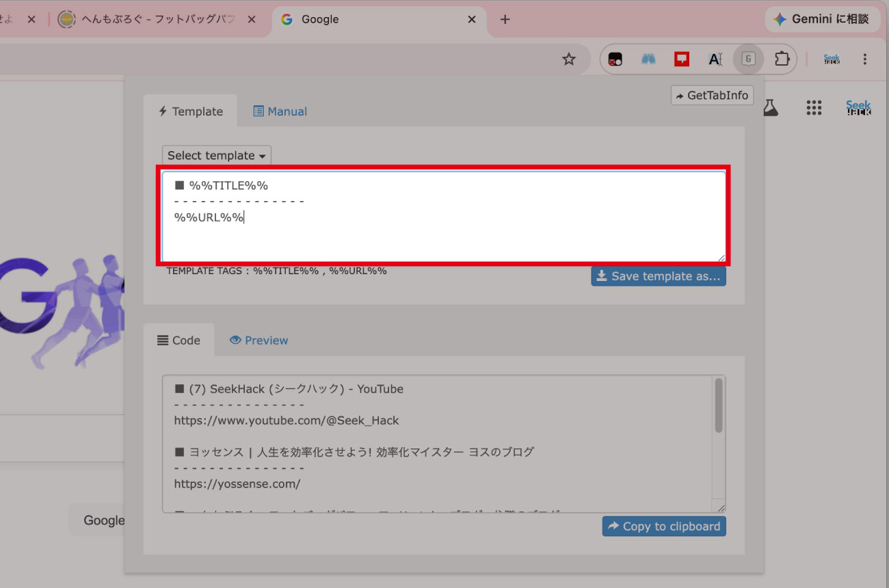The width and height of the screenshot is (889, 588).
Task: Close the leftmost partially visible tab
Action: tap(31, 19)
